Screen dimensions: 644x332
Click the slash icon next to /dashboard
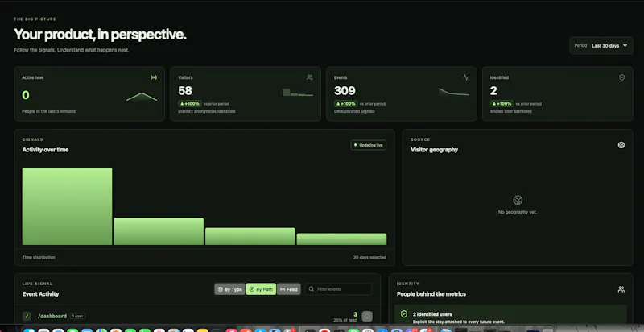click(27, 317)
